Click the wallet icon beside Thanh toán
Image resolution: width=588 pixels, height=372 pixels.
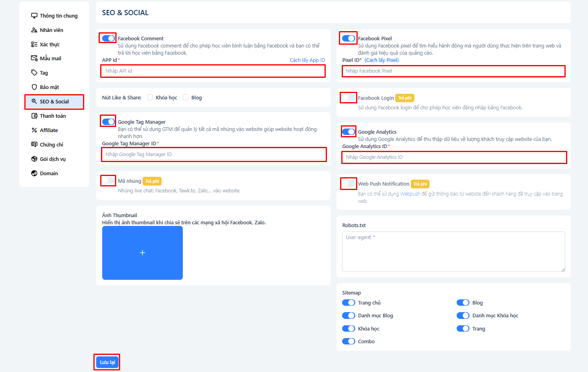(x=34, y=116)
